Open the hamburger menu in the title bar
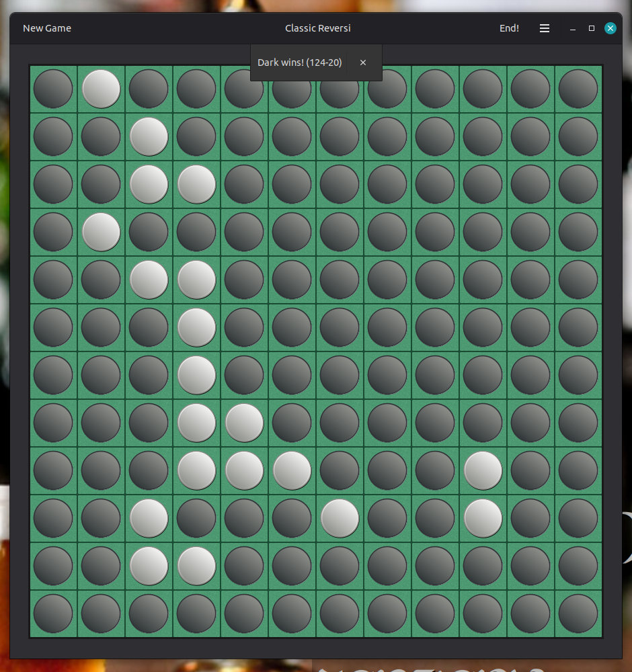 click(545, 28)
